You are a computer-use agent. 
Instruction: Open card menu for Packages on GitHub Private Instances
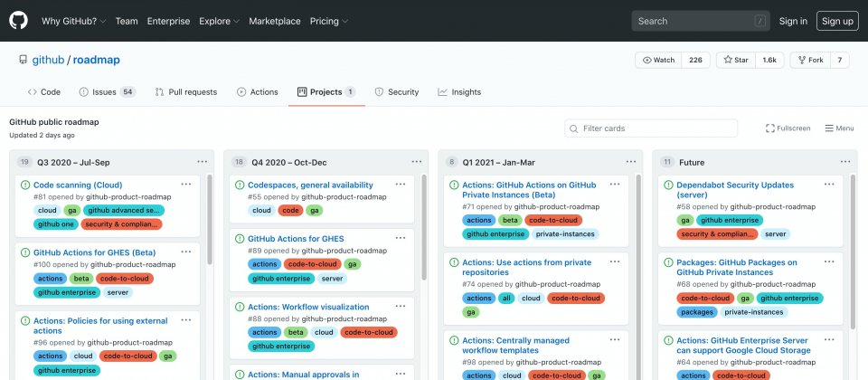[x=829, y=261]
